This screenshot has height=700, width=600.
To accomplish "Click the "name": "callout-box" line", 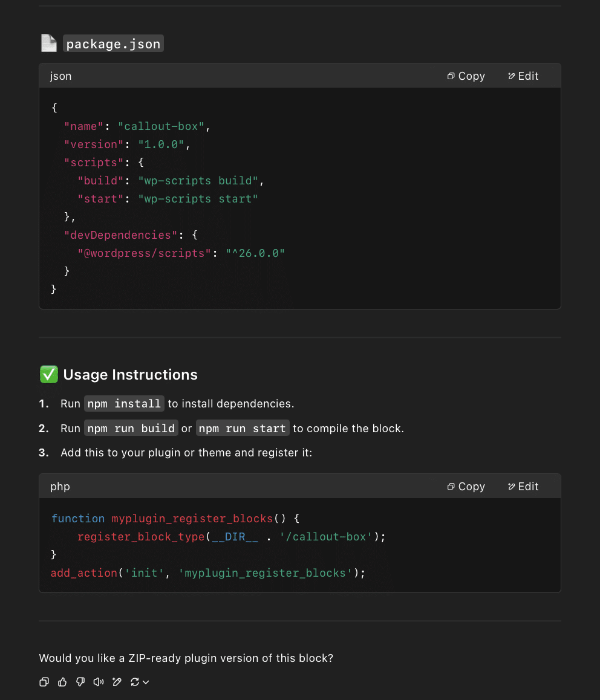I will 137,126.
